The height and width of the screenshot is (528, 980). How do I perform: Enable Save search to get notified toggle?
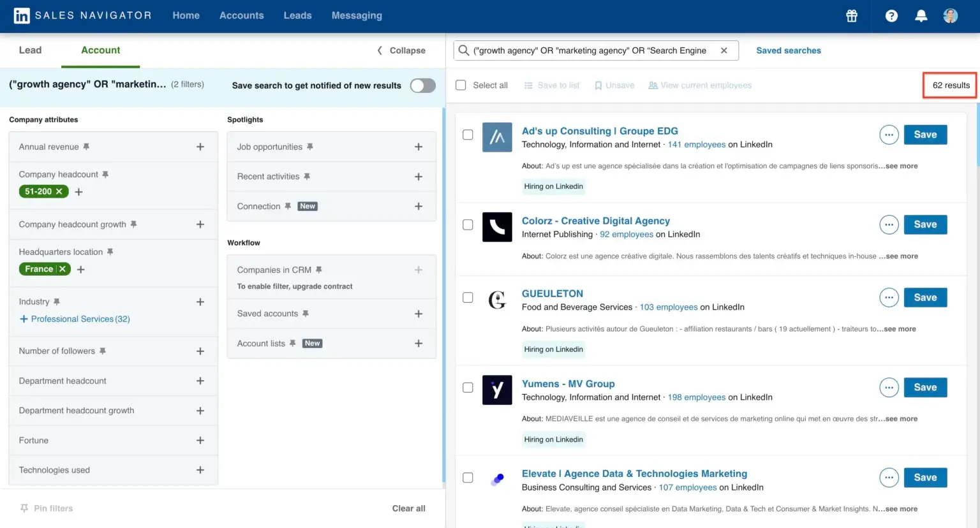click(422, 85)
